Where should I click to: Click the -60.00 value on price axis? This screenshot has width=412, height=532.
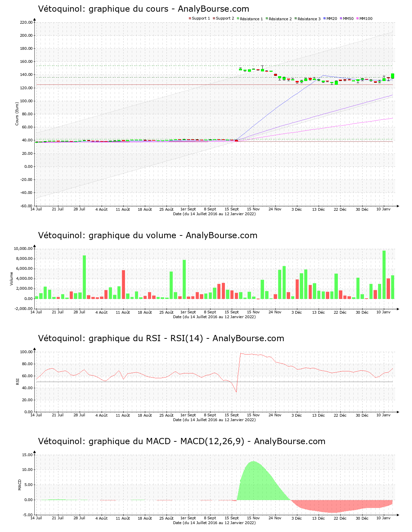point(26,206)
